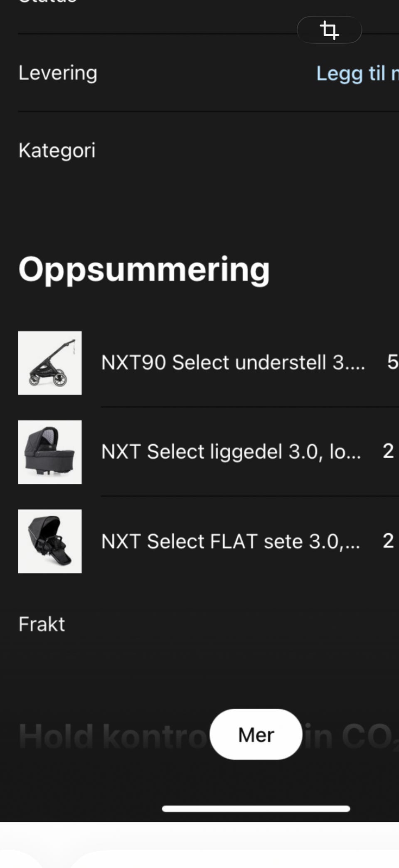Tap the Kategori row label
Viewport: 399px width, 868px height.
(57, 150)
